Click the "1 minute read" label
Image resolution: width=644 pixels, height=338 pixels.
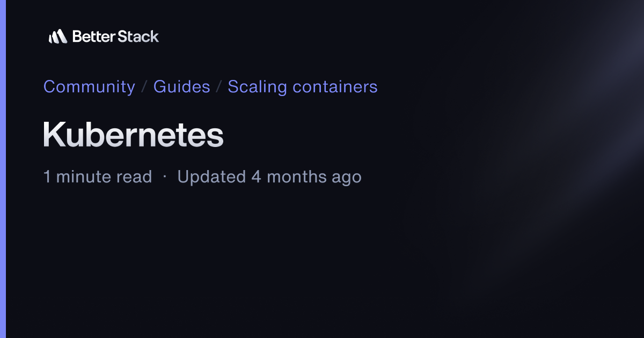[x=98, y=177]
